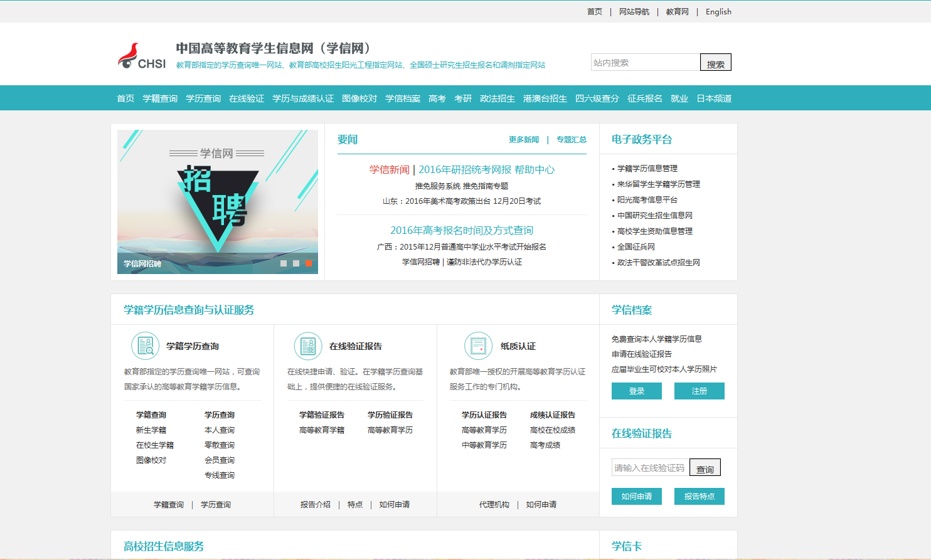Click the 更多新闻 link

[524, 139]
